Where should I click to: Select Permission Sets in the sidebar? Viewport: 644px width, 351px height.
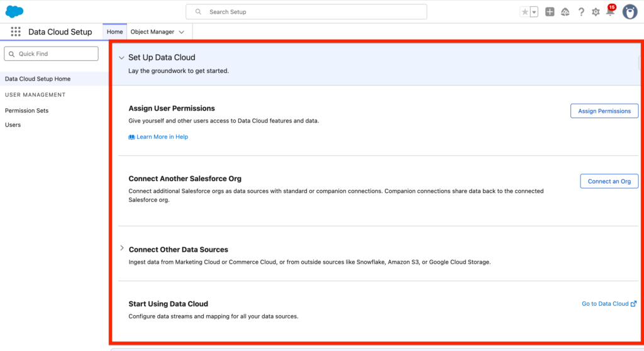coord(26,111)
